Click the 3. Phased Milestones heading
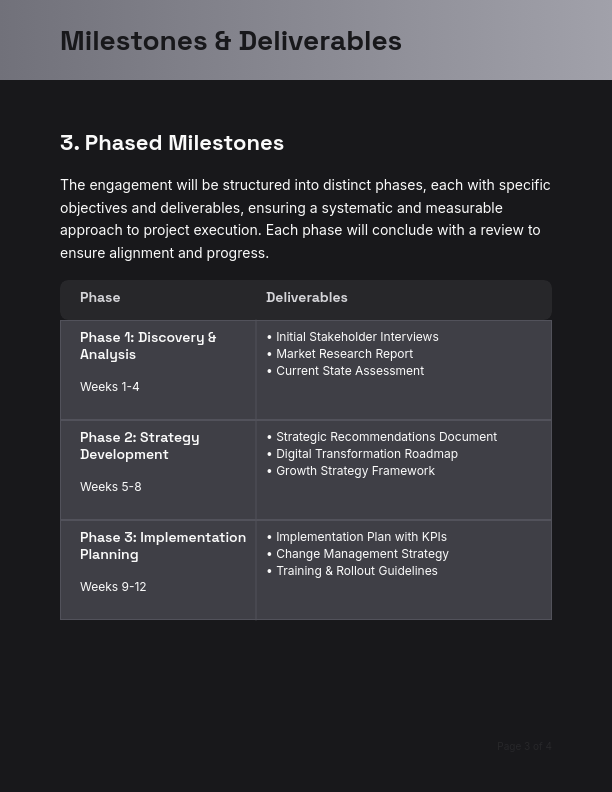This screenshot has height=792, width=612. pyautogui.click(x=172, y=143)
